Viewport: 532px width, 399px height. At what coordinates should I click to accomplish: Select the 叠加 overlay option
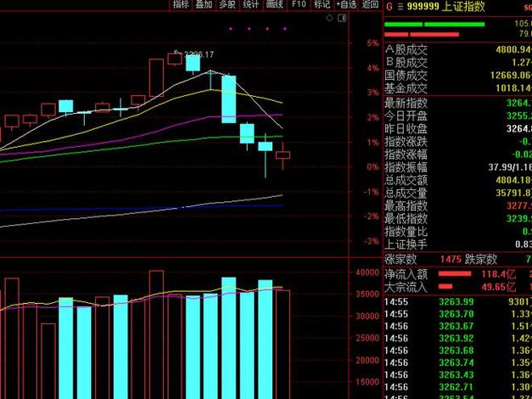point(204,4)
